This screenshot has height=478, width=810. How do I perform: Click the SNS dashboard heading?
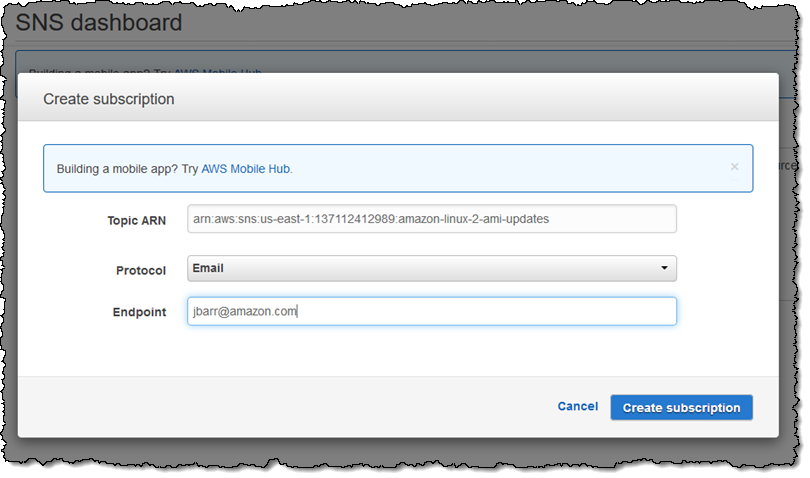[99, 22]
